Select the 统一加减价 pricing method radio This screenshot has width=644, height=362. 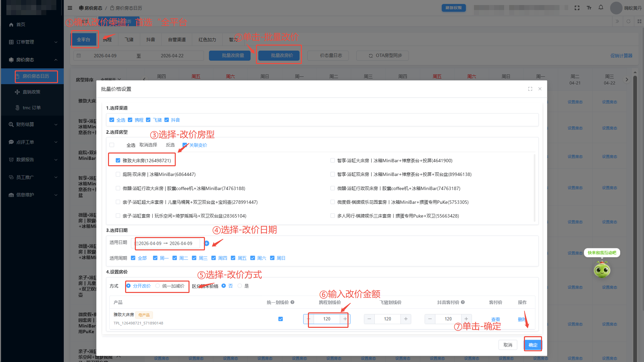(x=158, y=286)
